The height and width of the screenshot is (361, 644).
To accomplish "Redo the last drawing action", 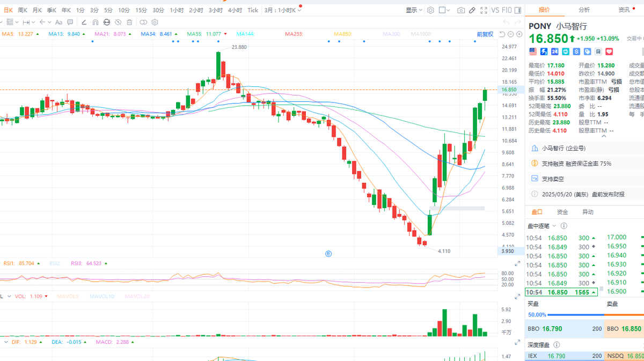I will (x=518, y=22).
